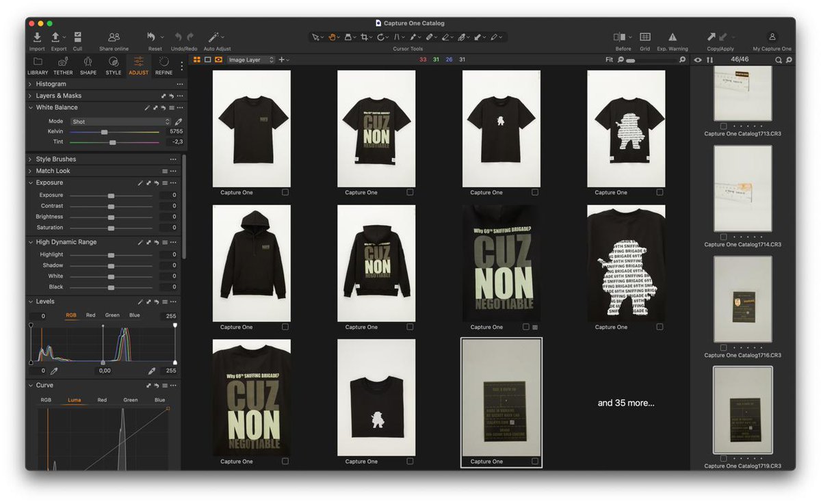Check selection box under first black t-shirt image
This screenshot has height=504, width=821.
(x=285, y=192)
